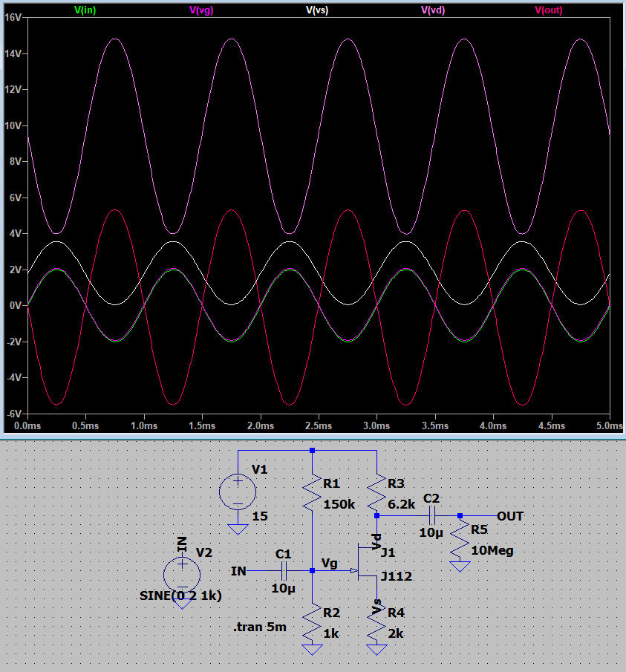The width and height of the screenshot is (626, 672).
Task: Click the .tran 5m simulation directive
Action: (x=259, y=627)
